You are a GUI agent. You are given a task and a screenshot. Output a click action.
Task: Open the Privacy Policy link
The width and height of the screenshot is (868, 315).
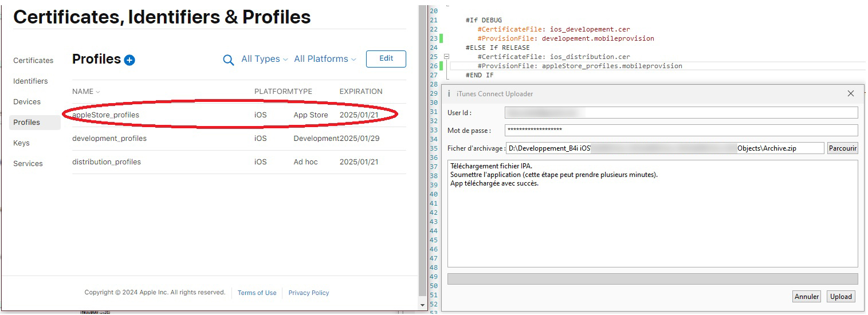[309, 293]
